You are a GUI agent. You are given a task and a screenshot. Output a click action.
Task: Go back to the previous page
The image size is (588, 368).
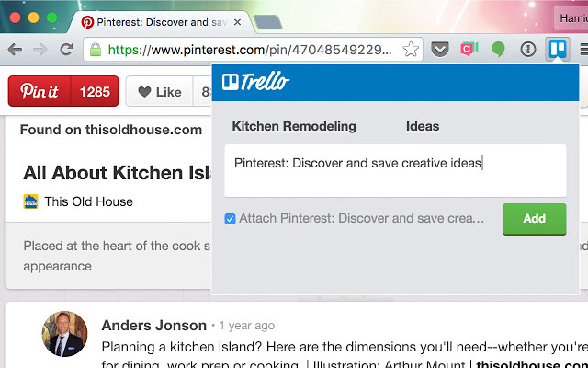coord(15,50)
